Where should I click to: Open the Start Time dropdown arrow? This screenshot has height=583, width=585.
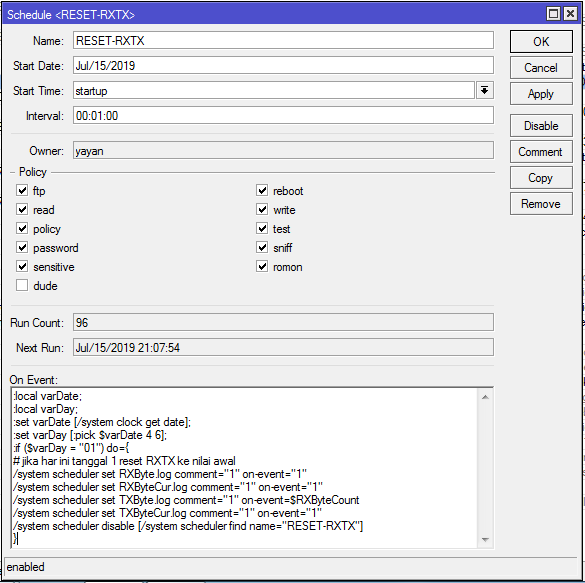[484, 90]
